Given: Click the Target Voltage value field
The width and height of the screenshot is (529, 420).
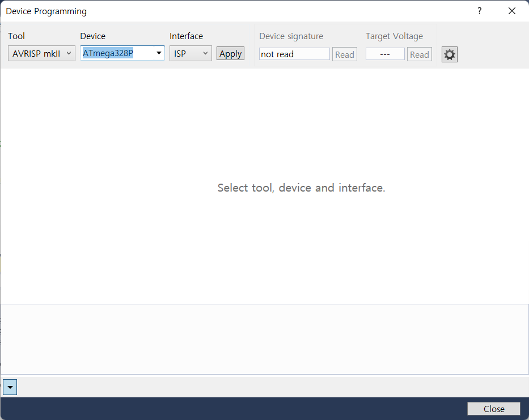Looking at the screenshot, I should pyautogui.click(x=385, y=54).
